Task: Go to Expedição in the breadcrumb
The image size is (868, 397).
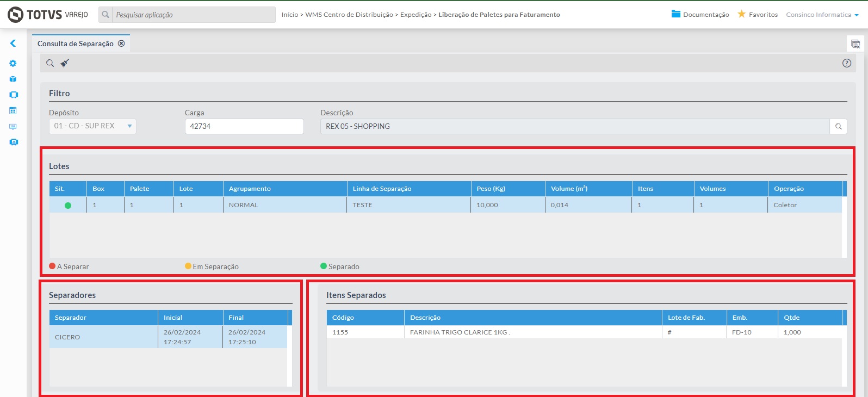Action: (416, 15)
